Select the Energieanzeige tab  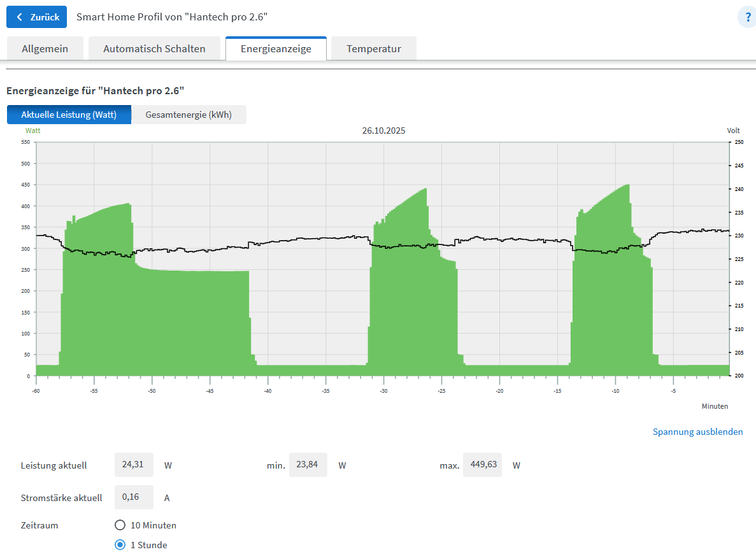tap(276, 48)
